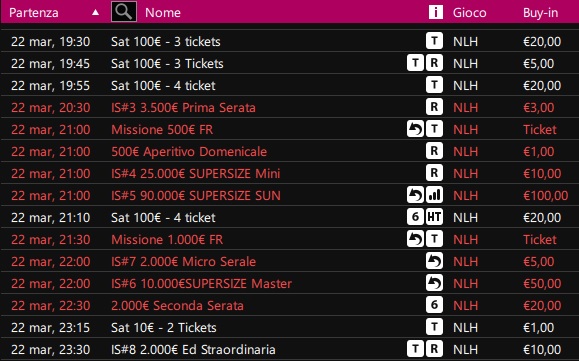Select the Missione 1.000€ FR row
The image size is (579, 361).
[290, 239]
